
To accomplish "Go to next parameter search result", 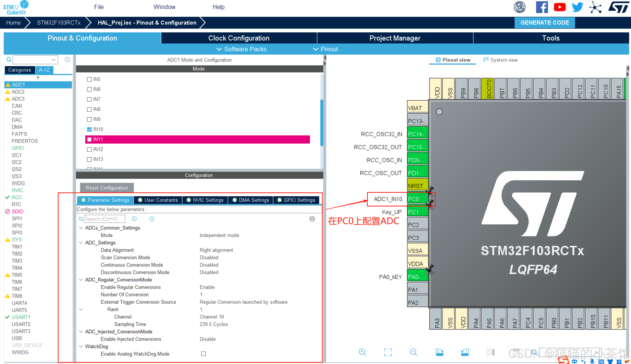I will [152, 219].
